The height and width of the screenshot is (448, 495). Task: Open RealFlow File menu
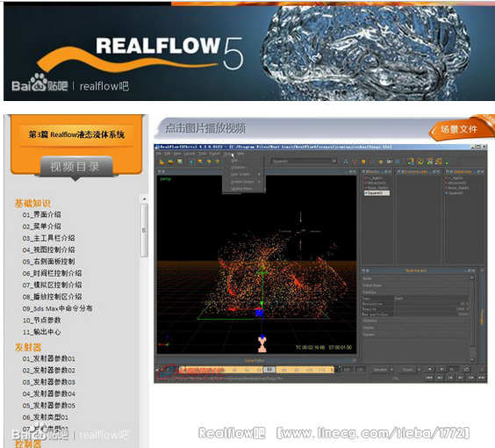click(x=159, y=153)
